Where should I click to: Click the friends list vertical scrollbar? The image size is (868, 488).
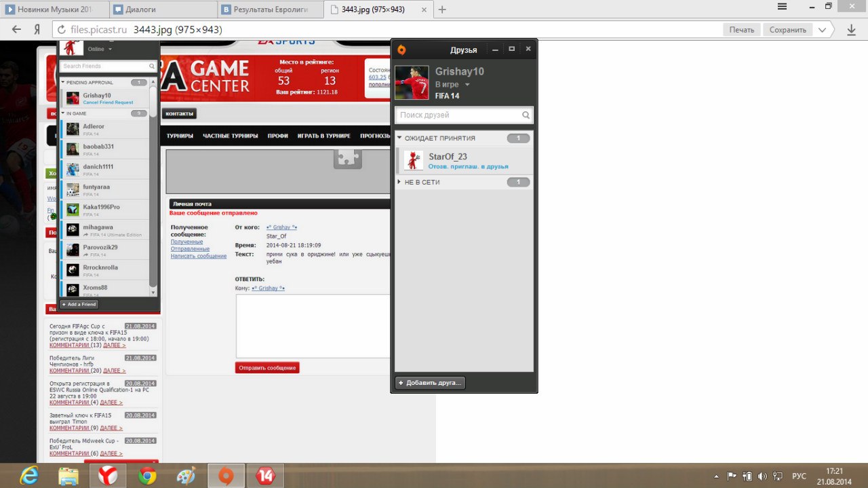pos(153,188)
